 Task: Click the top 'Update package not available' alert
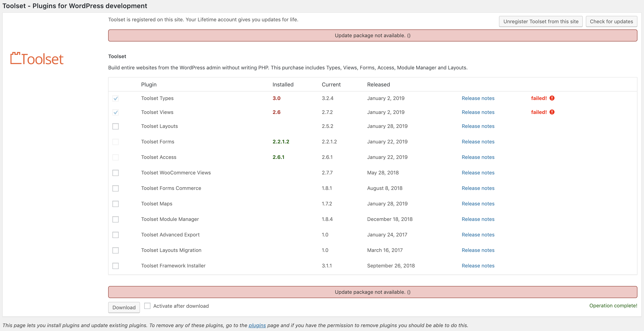[372, 35]
